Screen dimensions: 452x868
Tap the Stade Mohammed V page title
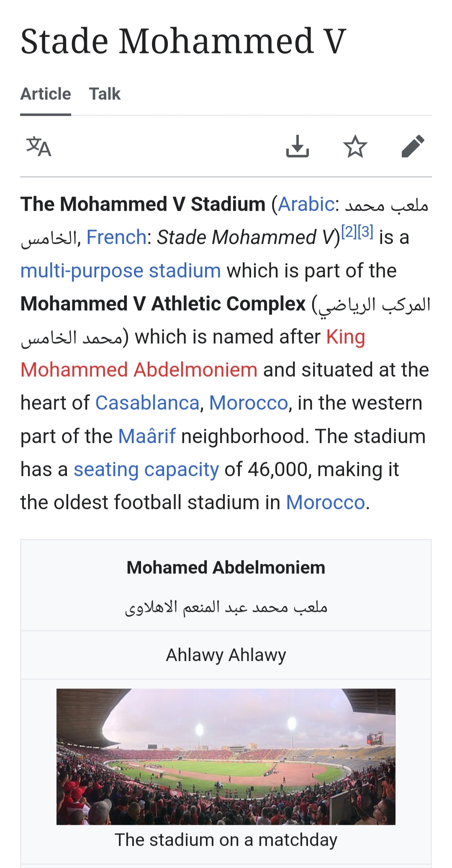click(x=183, y=41)
